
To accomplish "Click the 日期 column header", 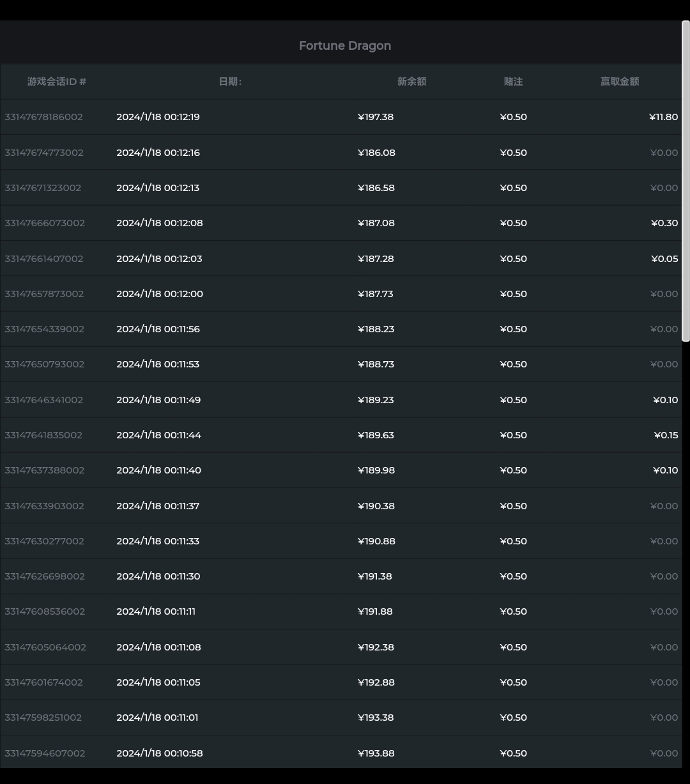I will tap(230, 82).
